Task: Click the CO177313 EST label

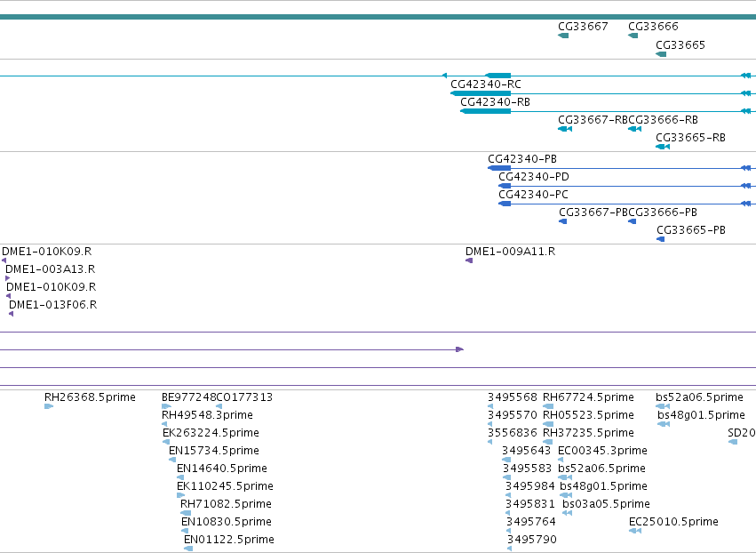Action: [244, 397]
